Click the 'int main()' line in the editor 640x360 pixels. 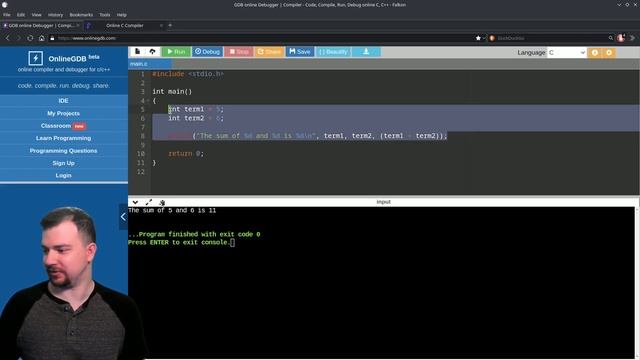coord(172,91)
